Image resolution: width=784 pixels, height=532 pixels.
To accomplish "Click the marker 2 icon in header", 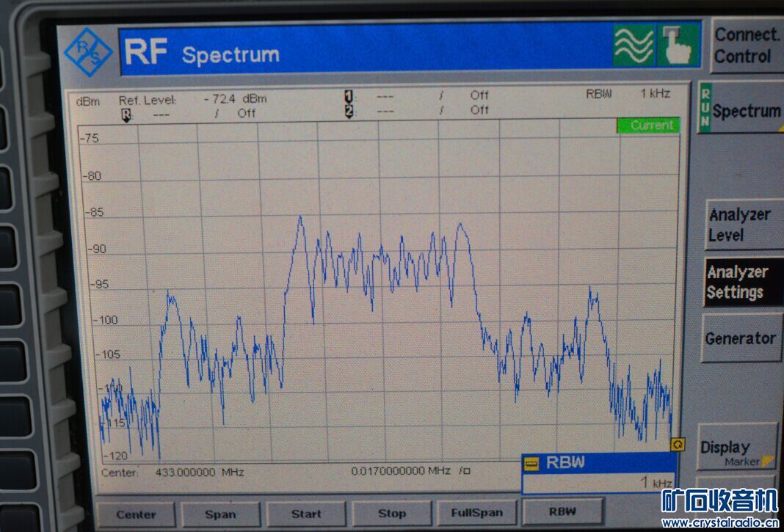I will (x=349, y=111).
